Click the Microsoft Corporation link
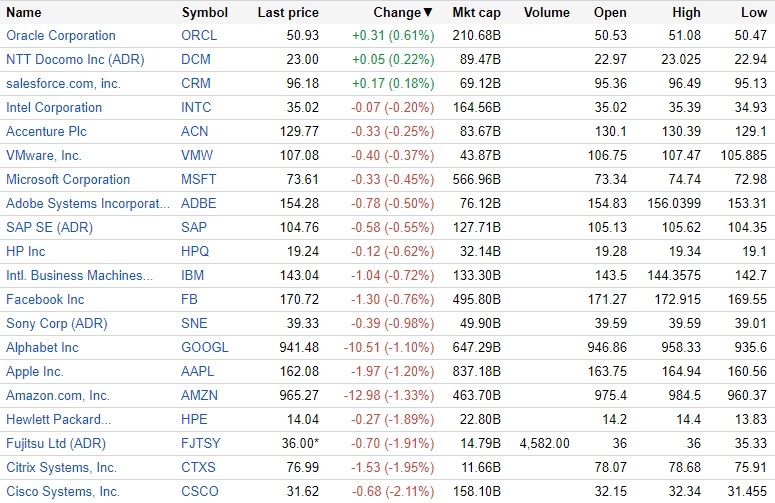 68,180
